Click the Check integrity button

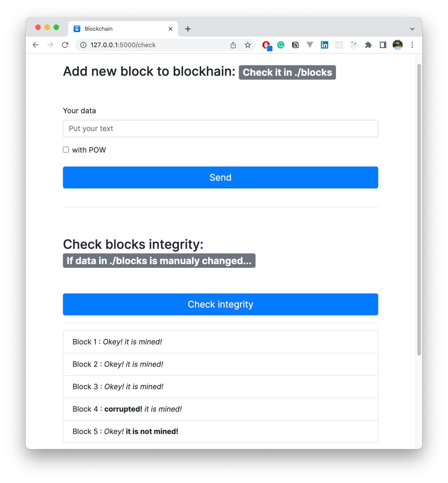(221, 304)
